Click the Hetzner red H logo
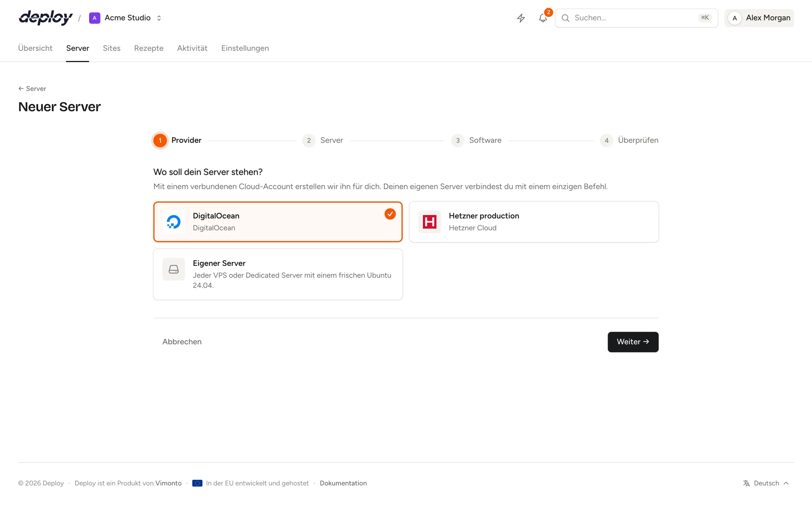This screenshot has width=812, height=508. coord(429,222)
